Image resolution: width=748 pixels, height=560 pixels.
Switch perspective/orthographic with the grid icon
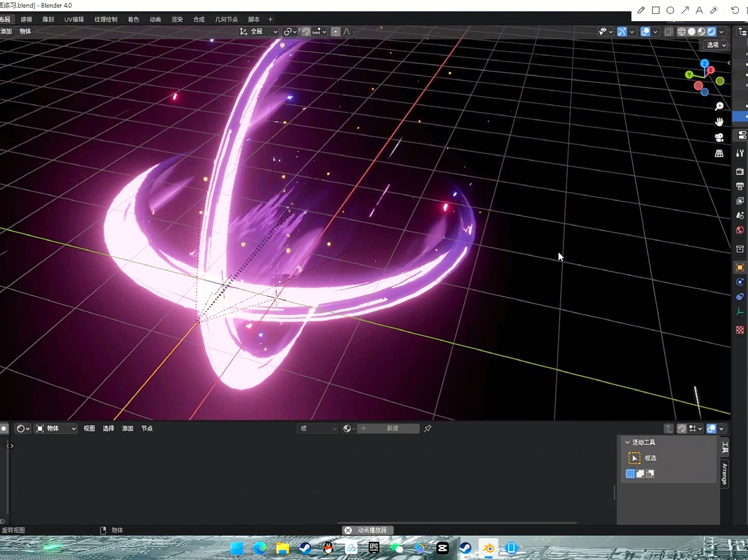[x=719, y=153]
